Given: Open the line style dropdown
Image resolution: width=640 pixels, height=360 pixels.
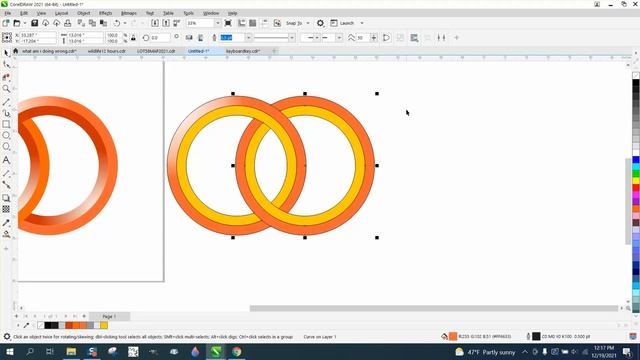Looking at the screenshot, I should point(292,38).
